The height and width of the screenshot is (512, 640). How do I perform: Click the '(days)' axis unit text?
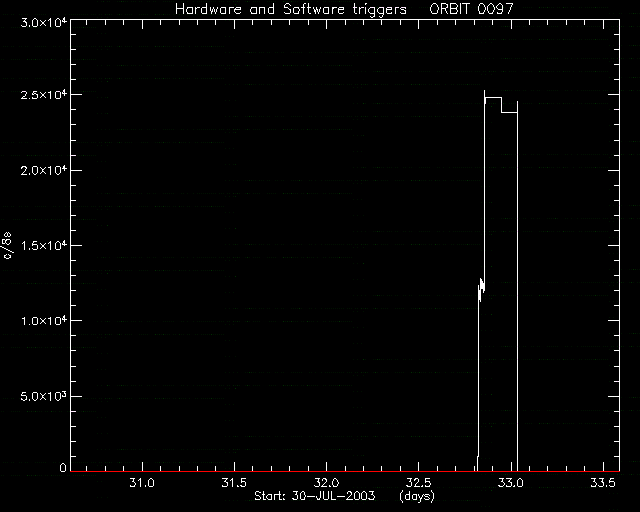417,497
